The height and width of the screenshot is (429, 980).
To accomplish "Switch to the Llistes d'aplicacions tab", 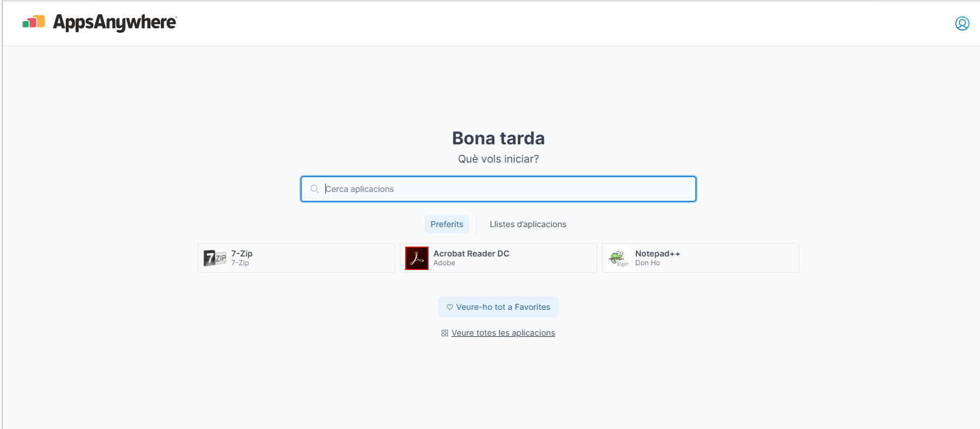I will click(x=528, y=224).
